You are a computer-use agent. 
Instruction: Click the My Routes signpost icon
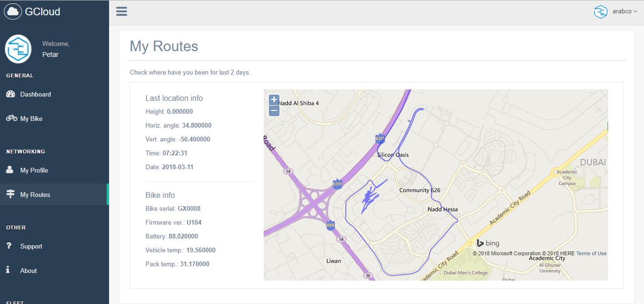(10, 194)
